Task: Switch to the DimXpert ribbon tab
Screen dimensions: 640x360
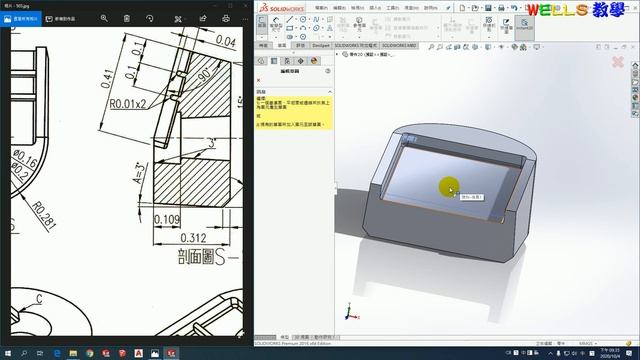Action: click(x=321, y=45)
